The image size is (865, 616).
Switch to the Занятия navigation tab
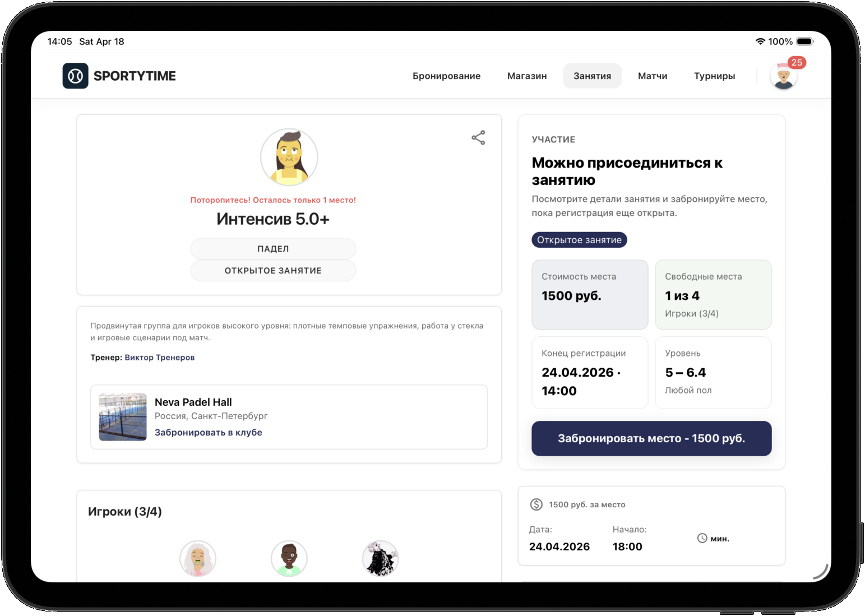pos(592,76)
